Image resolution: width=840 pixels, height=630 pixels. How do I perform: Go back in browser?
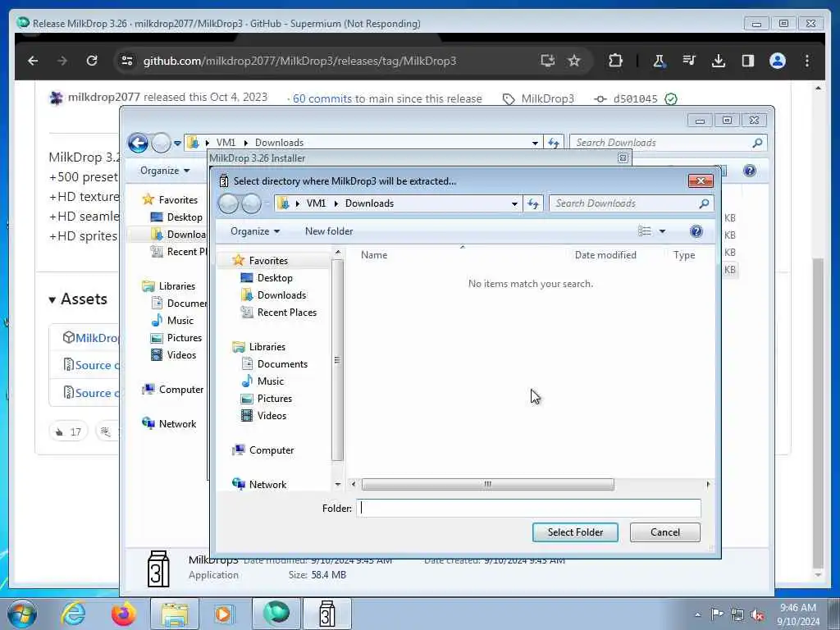pyautogui.click(x=33, y=61)
